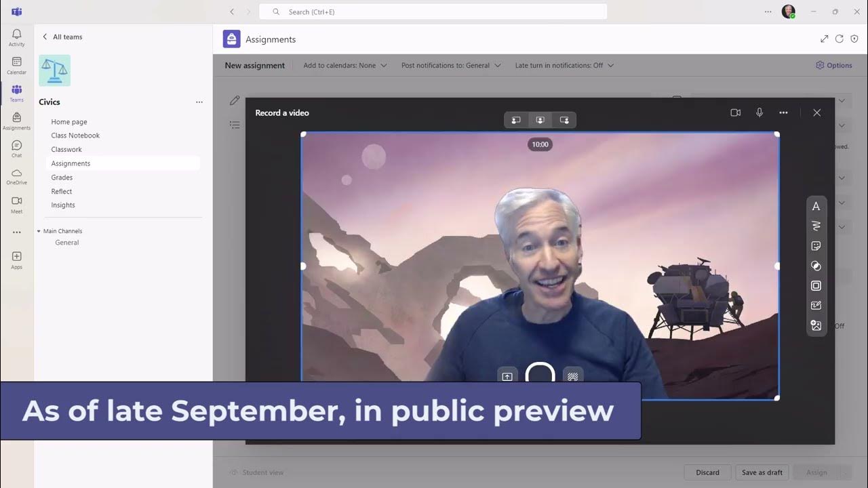The image size is (868, 488).
Task: Click the Search (Ctrl+E) box
Action: [x=433, y=12]
